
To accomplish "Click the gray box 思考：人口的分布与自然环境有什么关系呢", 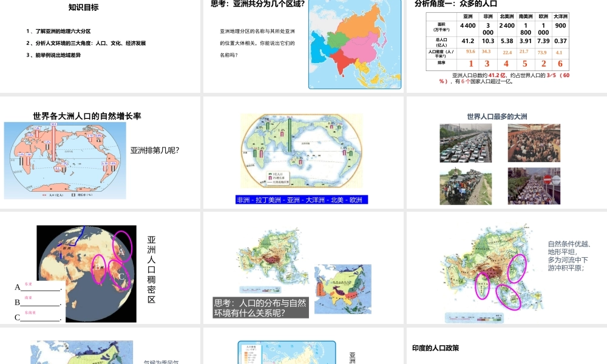I will point(260,308).
